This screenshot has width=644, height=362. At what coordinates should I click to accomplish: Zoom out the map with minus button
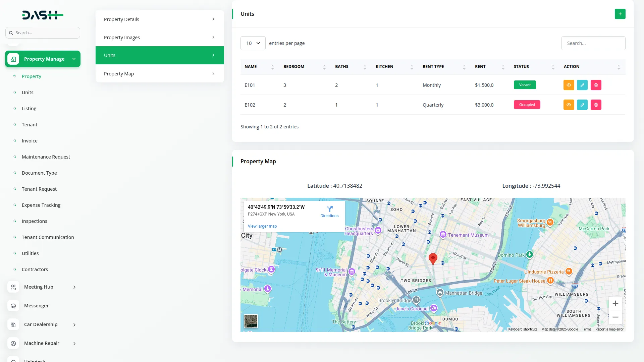pyautogui.click(x=615, y=317)
